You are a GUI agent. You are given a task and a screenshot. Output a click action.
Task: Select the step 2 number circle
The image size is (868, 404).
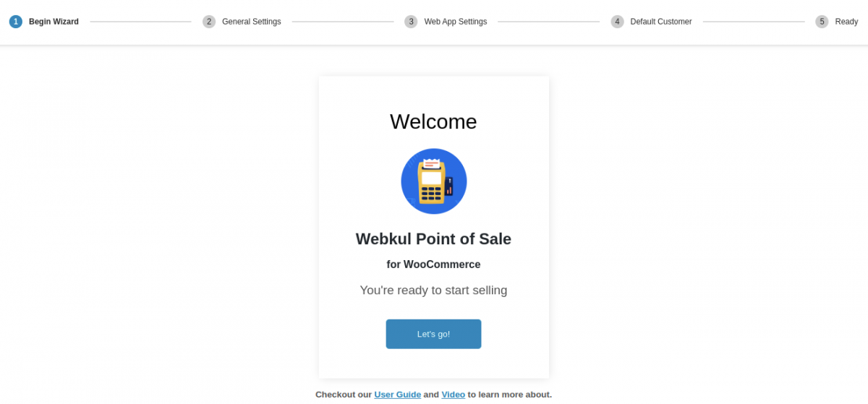[209, 22]
